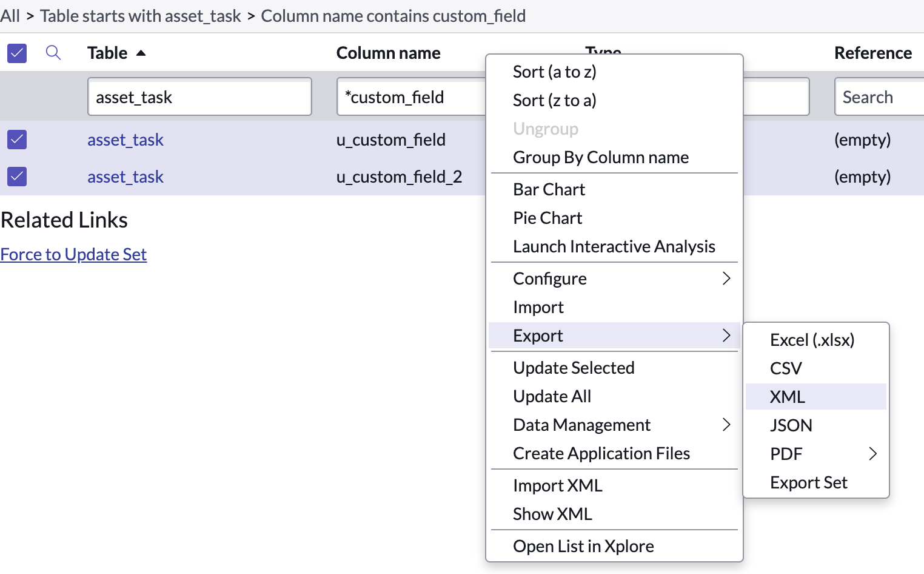The image size is (924, 574).
Task: Expand the PDF export submenu
Action: (816, 454)
